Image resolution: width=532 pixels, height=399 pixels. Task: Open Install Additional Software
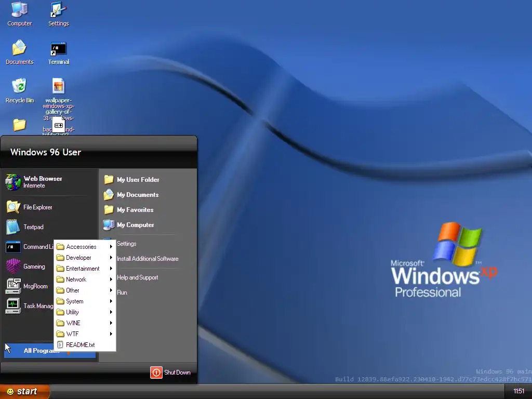coord(148,259)
